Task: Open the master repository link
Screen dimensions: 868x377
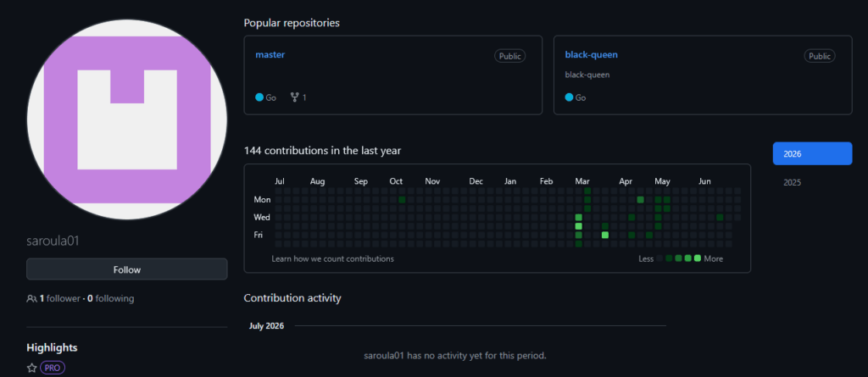Action: 270,55
